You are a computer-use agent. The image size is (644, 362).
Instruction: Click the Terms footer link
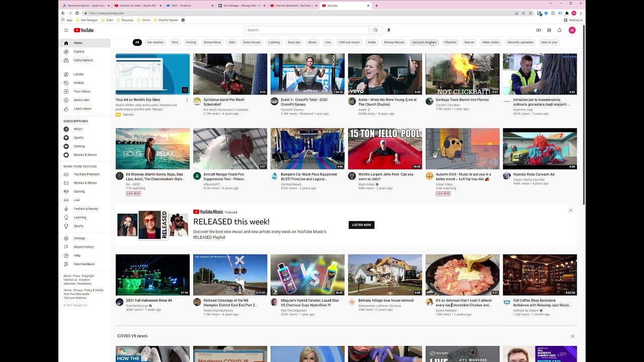pyautogui.click(x=67, y=290)
